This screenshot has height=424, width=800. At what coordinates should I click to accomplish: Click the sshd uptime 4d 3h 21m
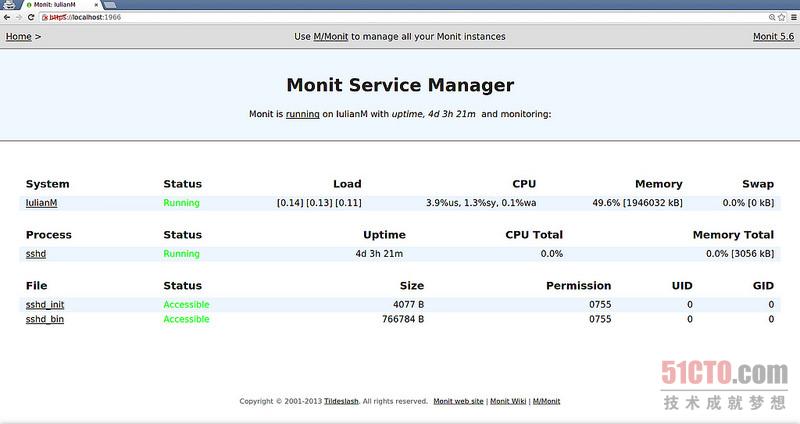(x=379, y=254)
